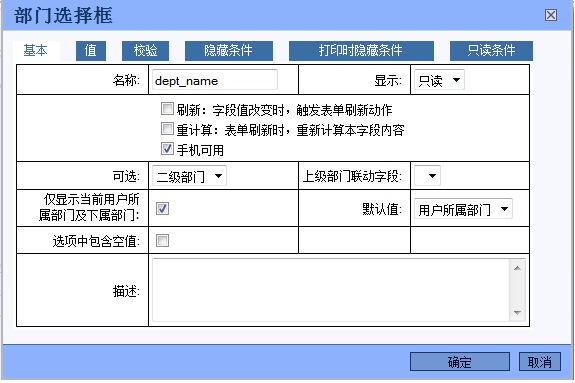Expand the 上级部门联动字段 dropdown
Viewport: 575px width, 383px height.
427,176
